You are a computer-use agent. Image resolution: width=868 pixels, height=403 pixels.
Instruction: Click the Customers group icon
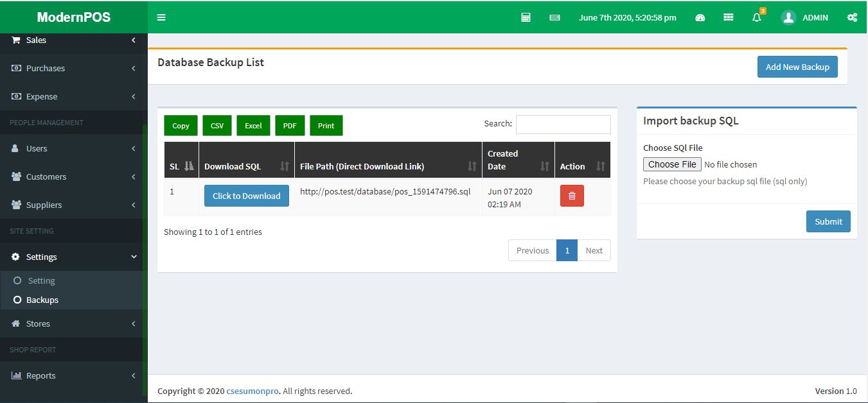(16, 176)
